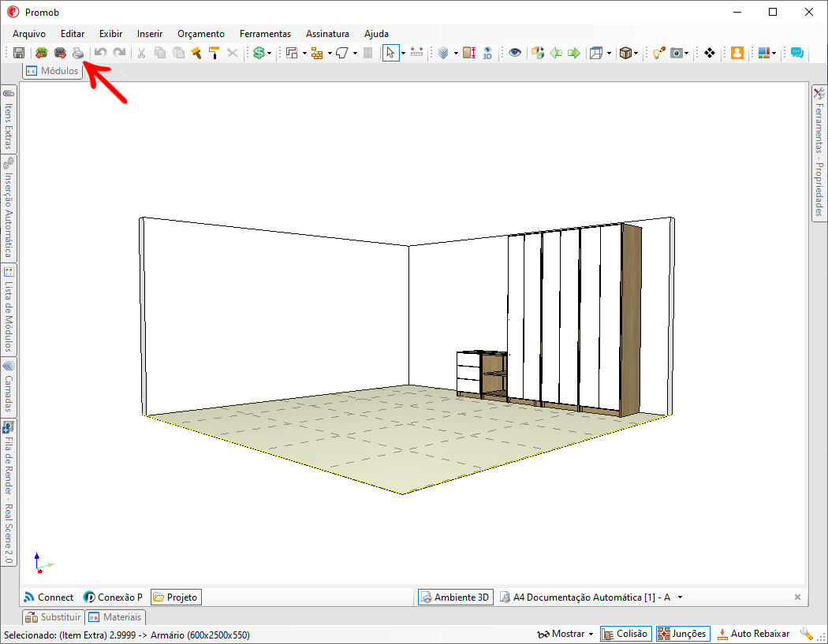Expand the layers icon dropdown arrow
Image resolution: width=828 pixels, height=644 pixels.
point(456,54)
